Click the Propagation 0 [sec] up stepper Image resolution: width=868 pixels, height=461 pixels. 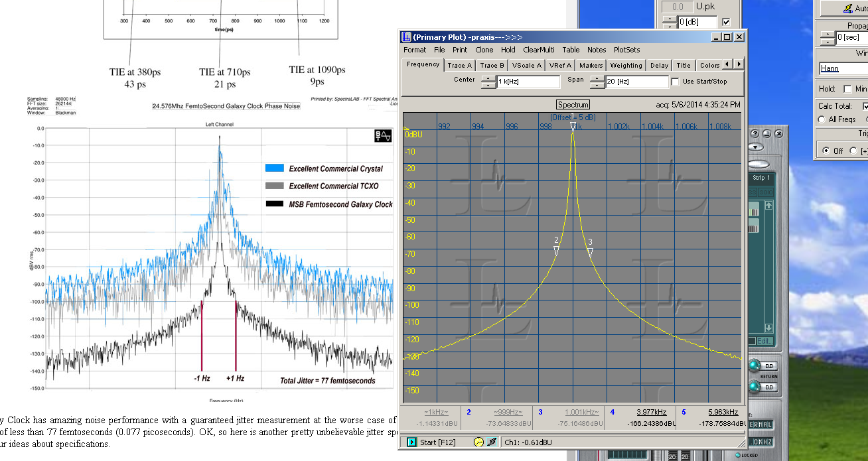pos(827,34)
